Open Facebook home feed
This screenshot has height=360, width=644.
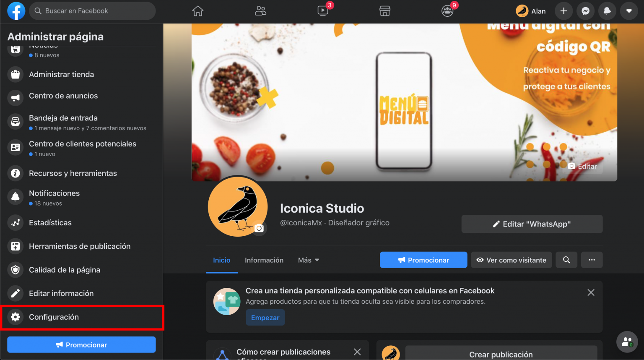point(197,11)
